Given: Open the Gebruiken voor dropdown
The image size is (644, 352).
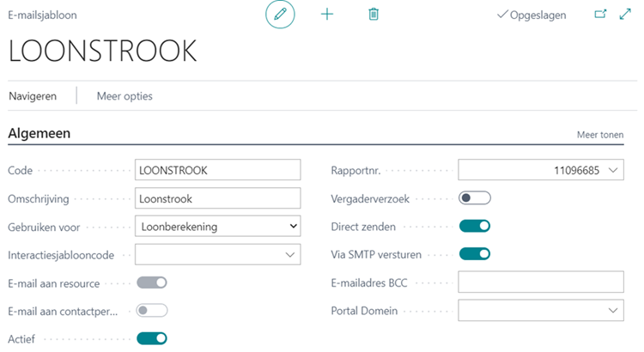Looking at the screenshot, I should pyautogui.click(x=218, y=227).
